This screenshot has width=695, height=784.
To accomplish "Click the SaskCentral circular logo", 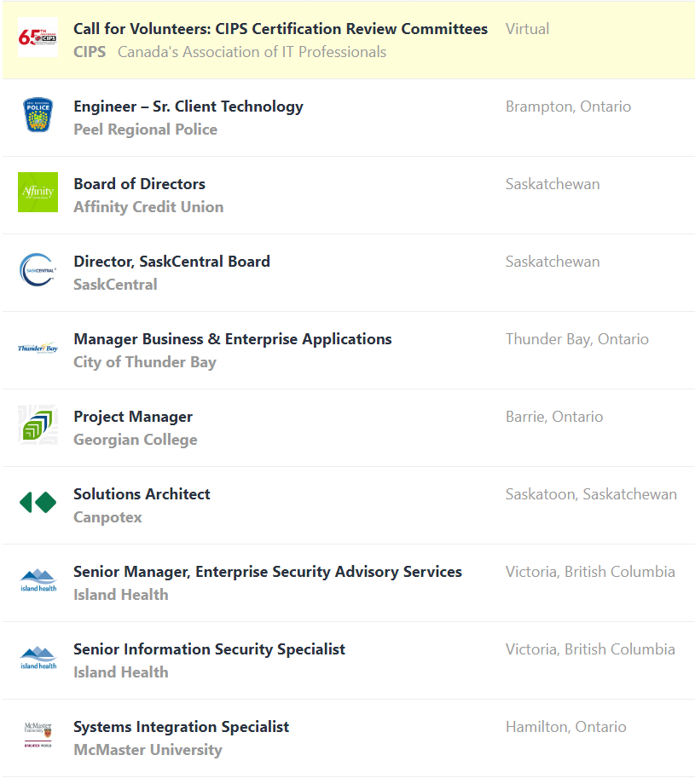I will 38,270.
